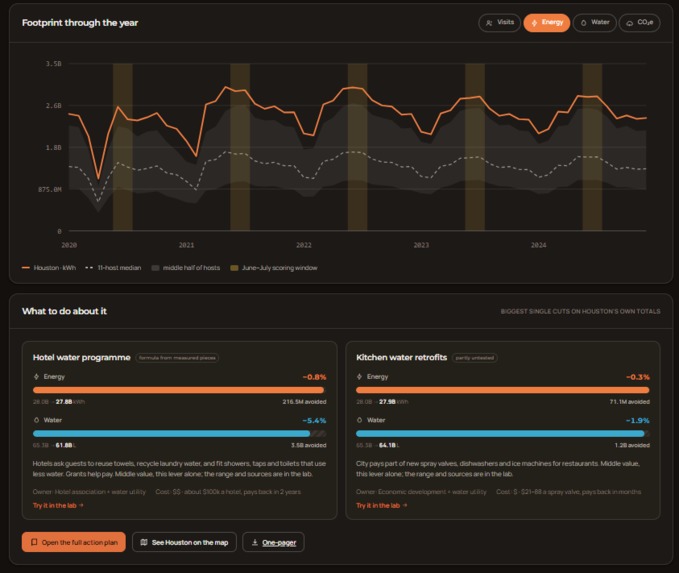The width and height of the screenshot is (679, 573).
Task: See Houston on the map
Action: (184, 542)
